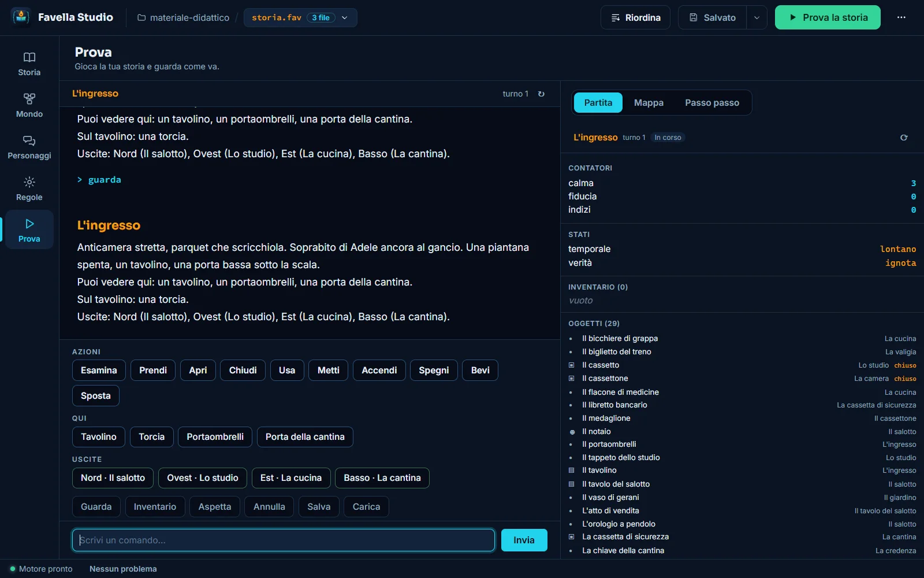
Task: Click the Riordina button
Action: 635,17
